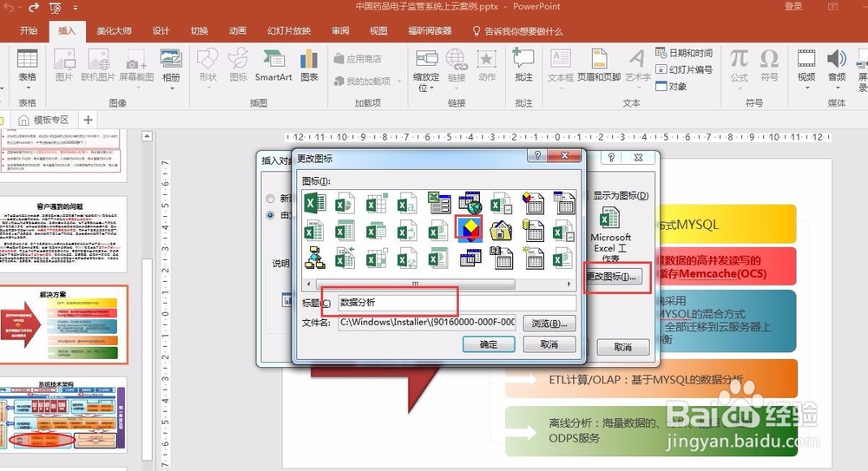Select the stacked blue tables icon
The width and height of the screenshot is (868, 471).
(x=470, y=258)
